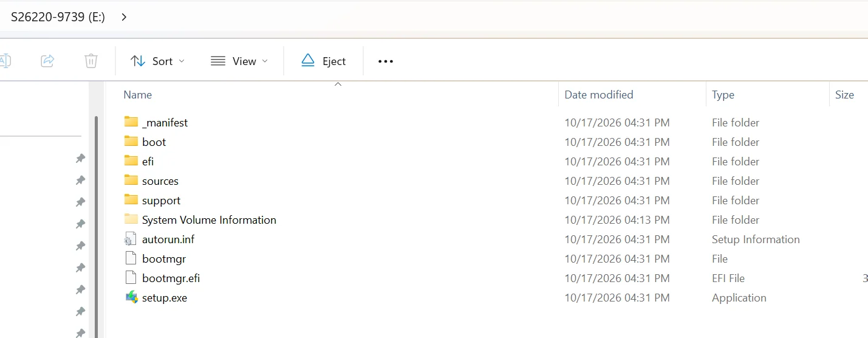Eject the E: drive
The width and height of the screenshot is (868, 338).
click(324, 61)
